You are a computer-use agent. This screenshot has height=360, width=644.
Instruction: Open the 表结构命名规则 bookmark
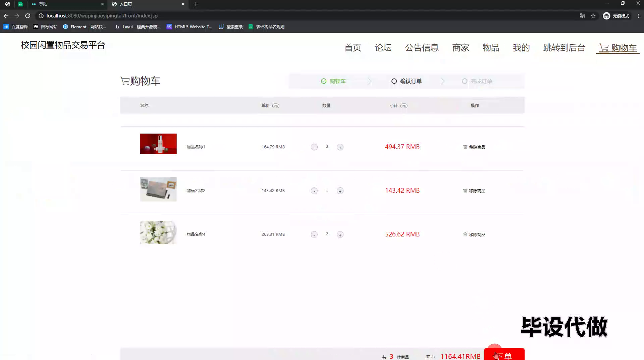click(266, 27)
